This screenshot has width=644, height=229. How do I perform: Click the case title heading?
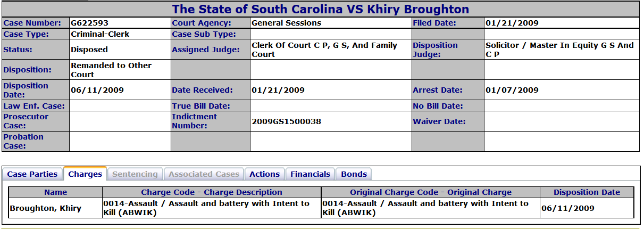321,9
